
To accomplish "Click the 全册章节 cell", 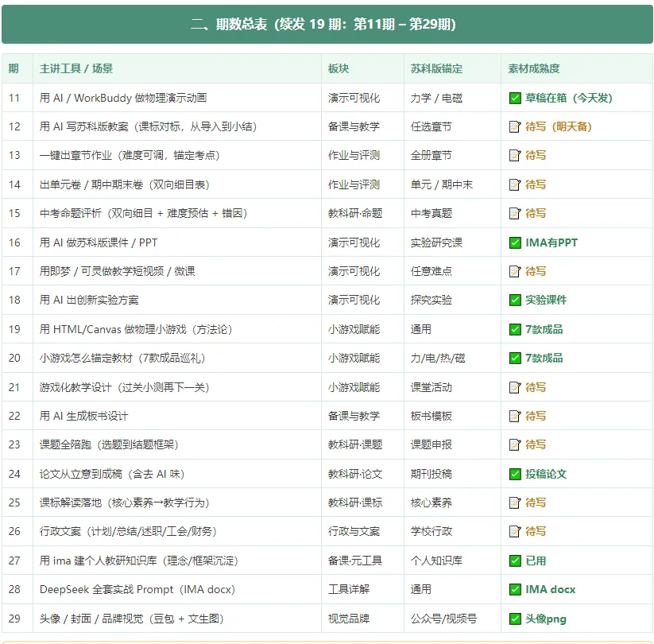I will [x=452, y=156].
